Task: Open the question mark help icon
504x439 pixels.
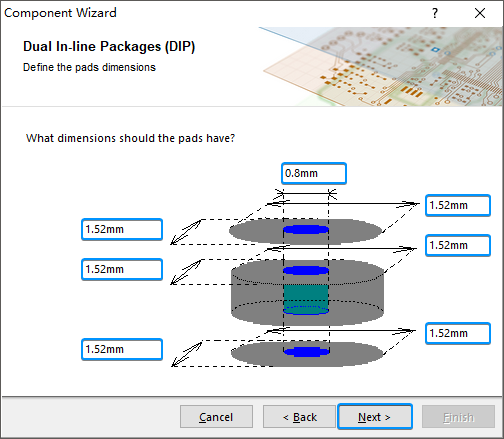Action: coord(435,13)
